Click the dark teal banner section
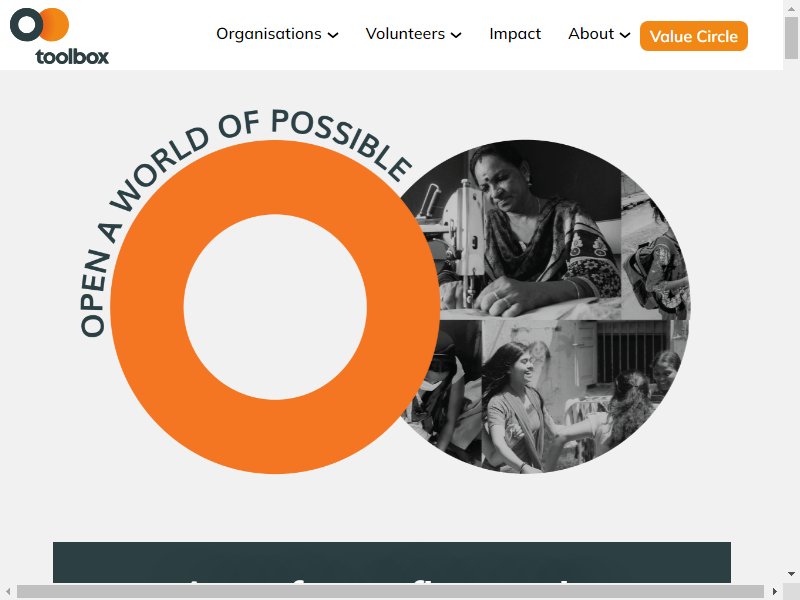800x600 pixels. point(392,562)
